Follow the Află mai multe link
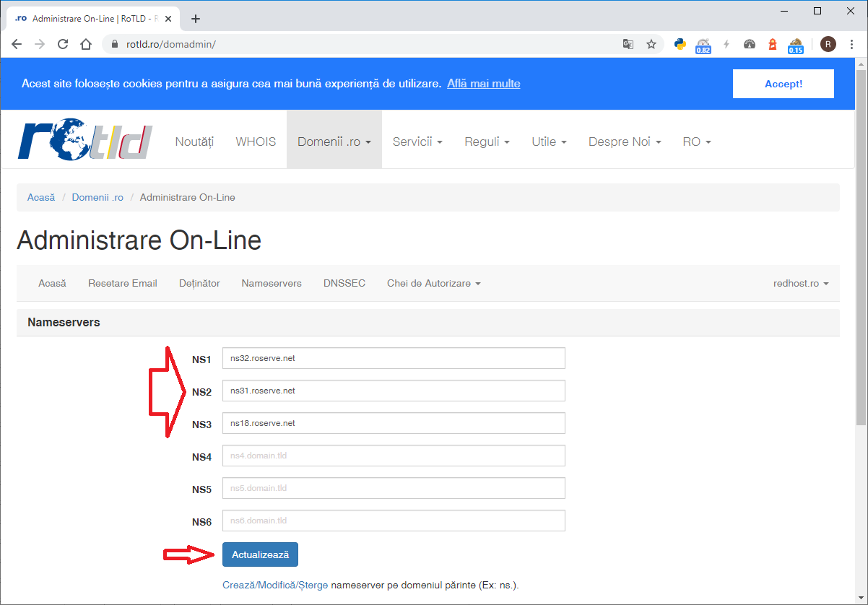 pyautogui.click(x=483, y=83)
